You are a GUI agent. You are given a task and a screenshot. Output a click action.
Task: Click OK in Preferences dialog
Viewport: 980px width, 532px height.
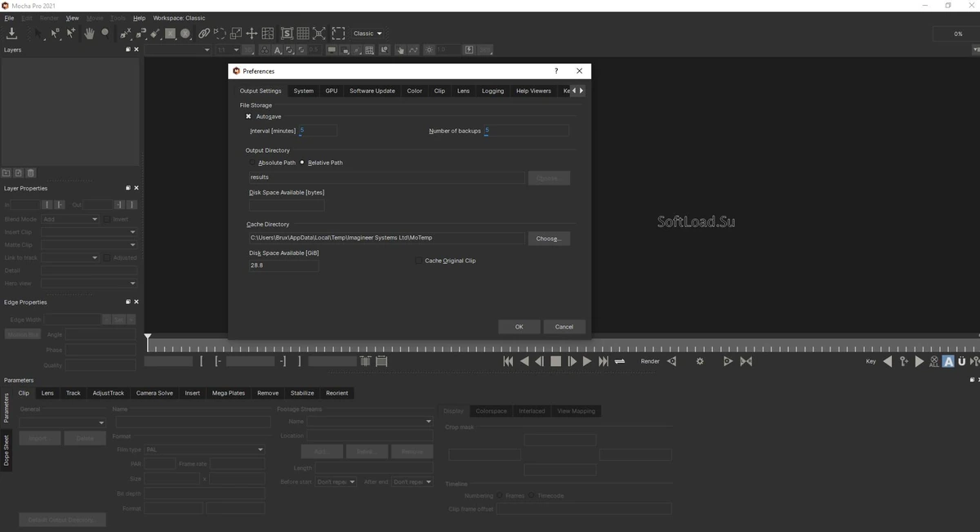pyautogui.click(x=519, y=327)
